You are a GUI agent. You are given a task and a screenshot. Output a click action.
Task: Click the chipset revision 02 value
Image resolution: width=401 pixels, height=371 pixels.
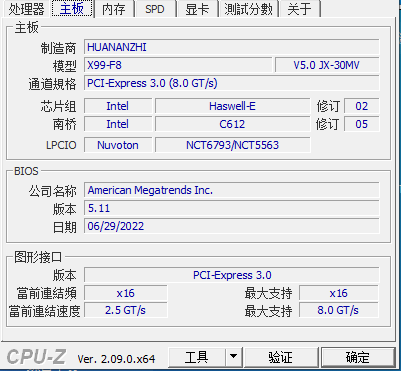click(362, 106)
